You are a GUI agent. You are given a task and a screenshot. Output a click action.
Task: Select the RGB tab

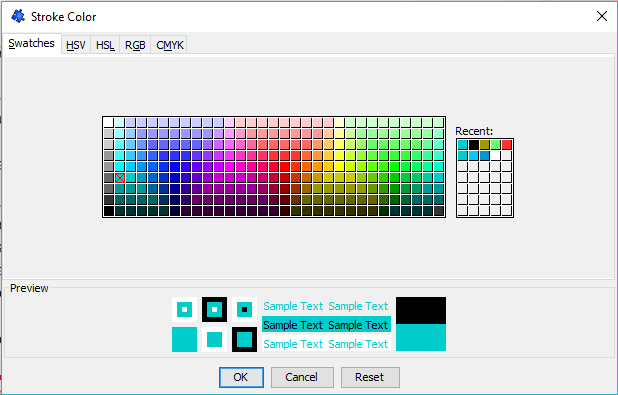coord(135,45)
